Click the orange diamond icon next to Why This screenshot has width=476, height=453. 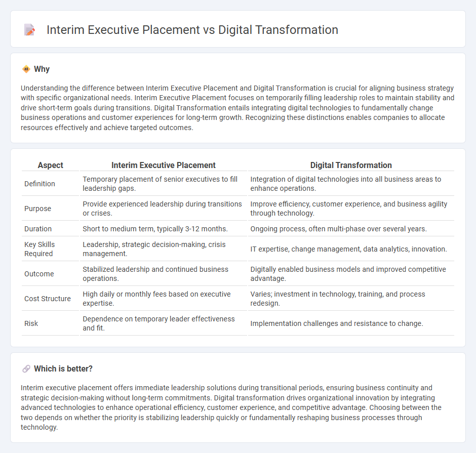coord(26,69)
